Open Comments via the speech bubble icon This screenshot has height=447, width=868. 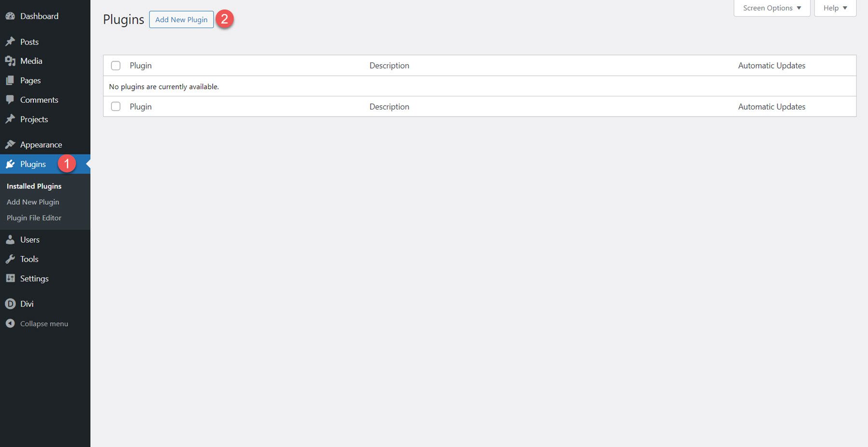point(10,99)
